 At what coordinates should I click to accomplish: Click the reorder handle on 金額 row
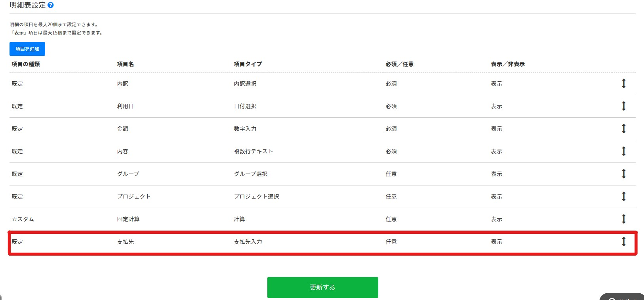pyautogui.click(x=623, y=129)
